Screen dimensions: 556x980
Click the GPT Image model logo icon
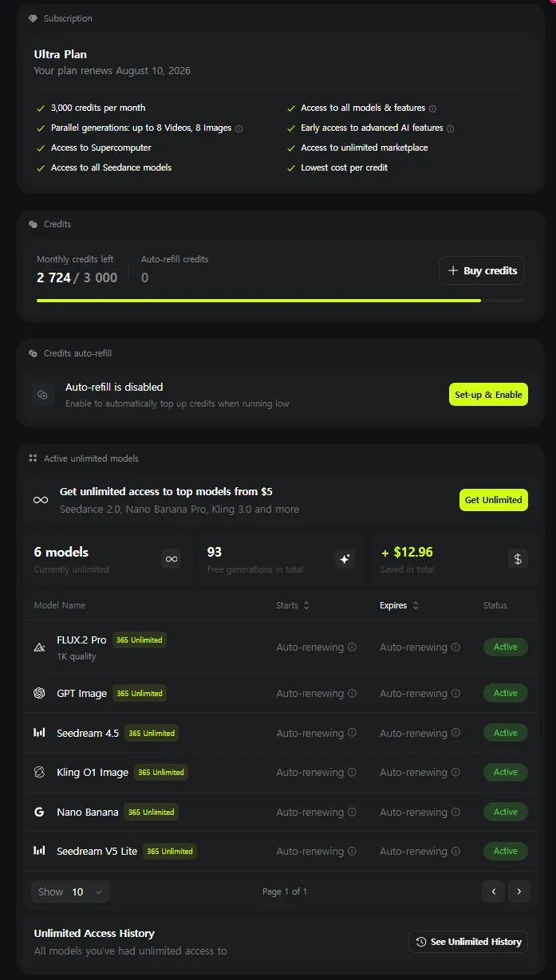click(39, 693)
